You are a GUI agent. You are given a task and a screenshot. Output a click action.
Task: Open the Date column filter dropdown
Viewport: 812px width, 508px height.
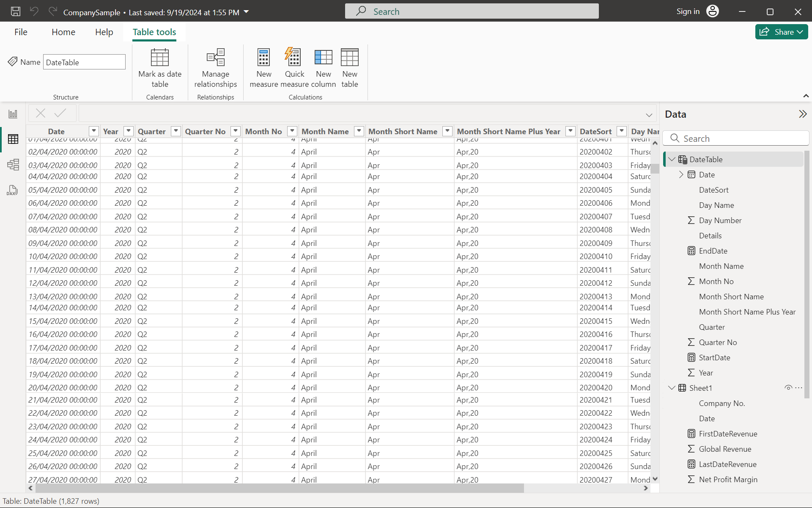[x=94, y=131]
